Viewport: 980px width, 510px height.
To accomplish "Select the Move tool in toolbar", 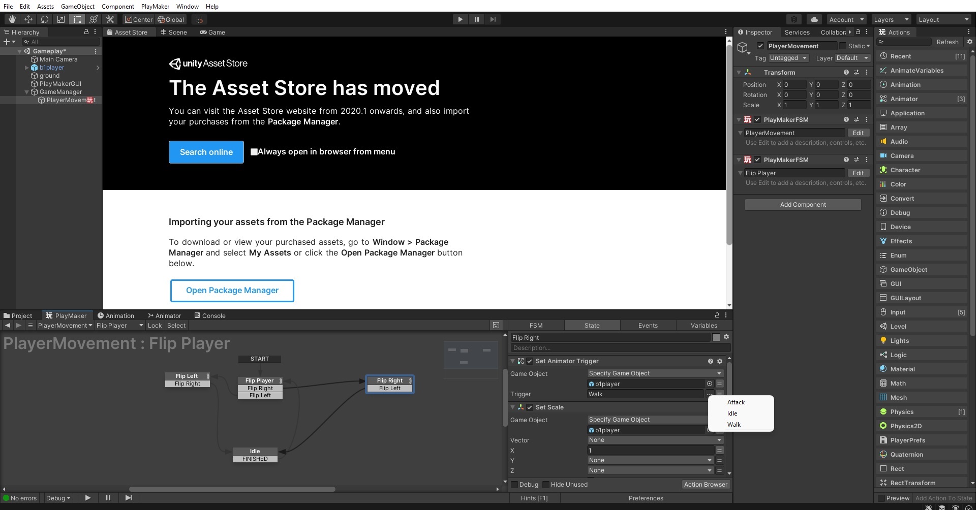I will click(28, 19).
